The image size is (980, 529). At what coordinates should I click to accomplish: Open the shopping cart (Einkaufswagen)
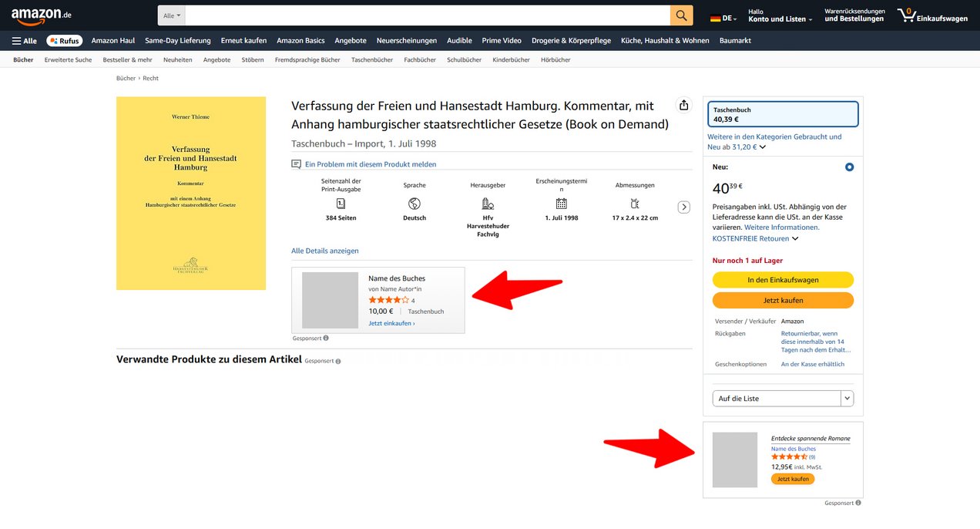[932, 15]
